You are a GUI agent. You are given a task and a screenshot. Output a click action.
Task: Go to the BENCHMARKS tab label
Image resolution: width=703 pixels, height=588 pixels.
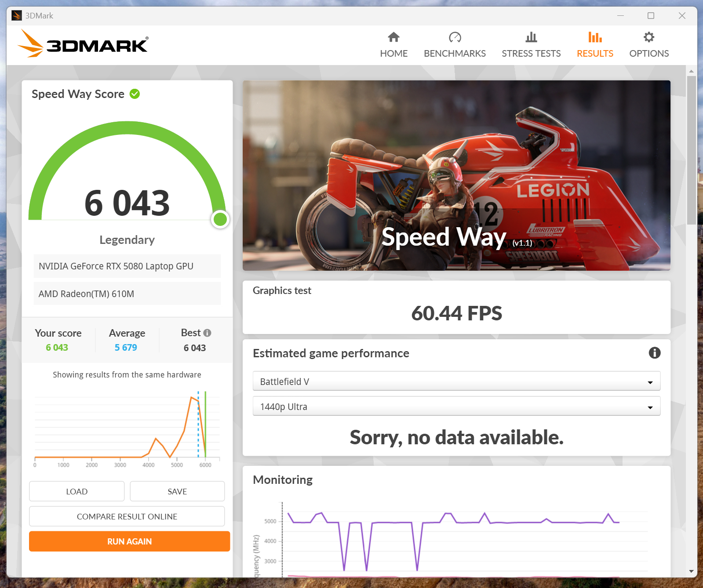[x=455, y=54]
